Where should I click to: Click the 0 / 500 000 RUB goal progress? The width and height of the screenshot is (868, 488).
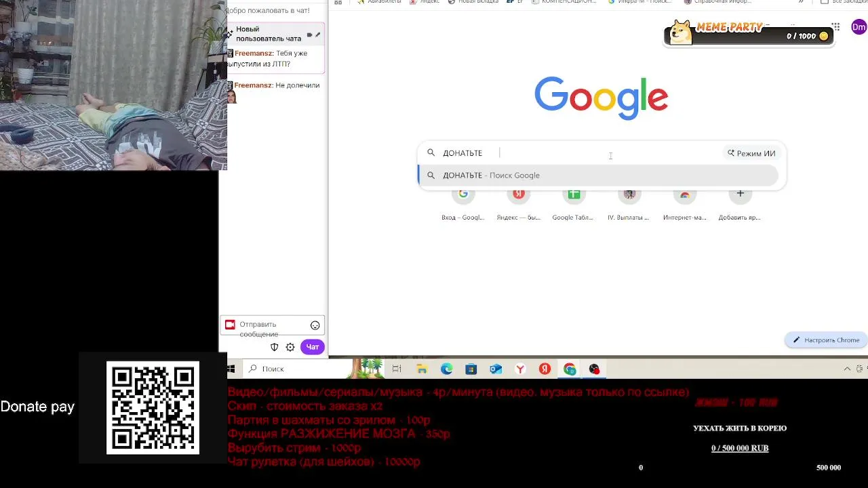(740, 448)
